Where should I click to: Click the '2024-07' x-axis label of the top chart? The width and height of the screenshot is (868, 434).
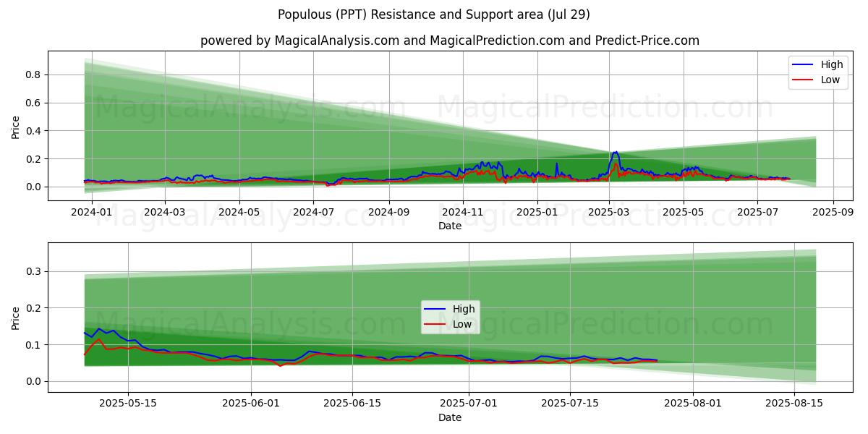314,212
